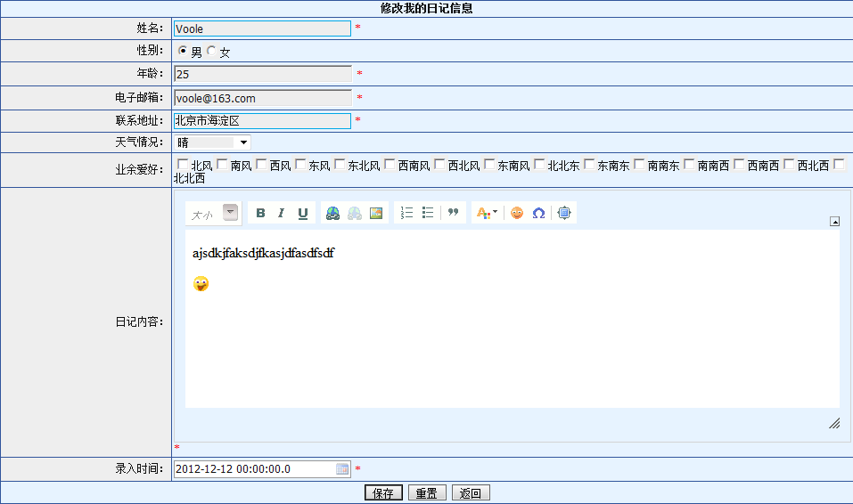This screenshot has width=853, height=504.
Task: Focus the 姓名 name input field
Action: coord(262,28)
